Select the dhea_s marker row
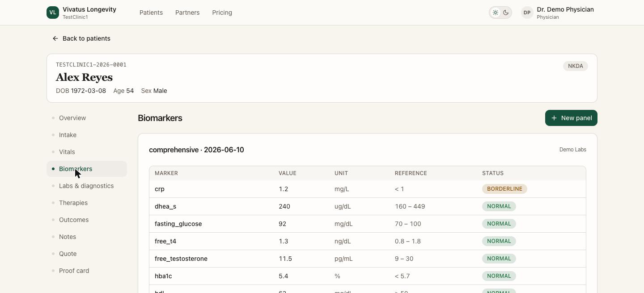Image resolution: width=644 pixels, height=293 pixels. (368, 206)
